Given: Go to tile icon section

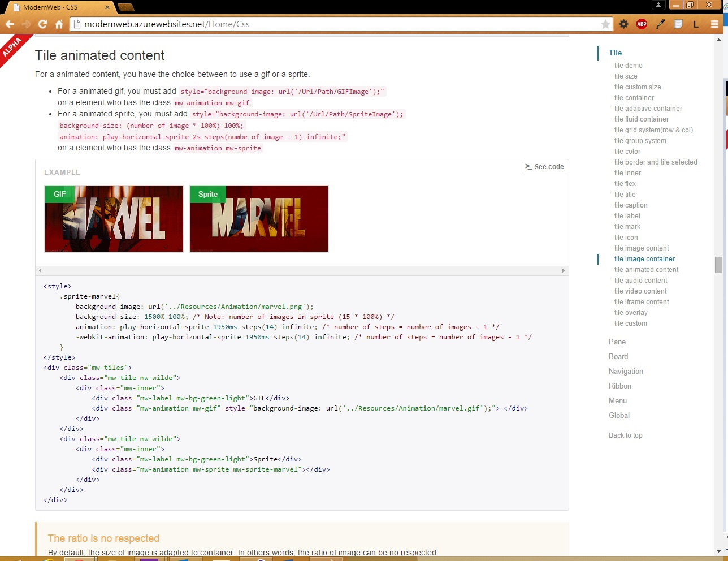Looking at the screenshot, I should pyautogui.click(x=626, y=238).
